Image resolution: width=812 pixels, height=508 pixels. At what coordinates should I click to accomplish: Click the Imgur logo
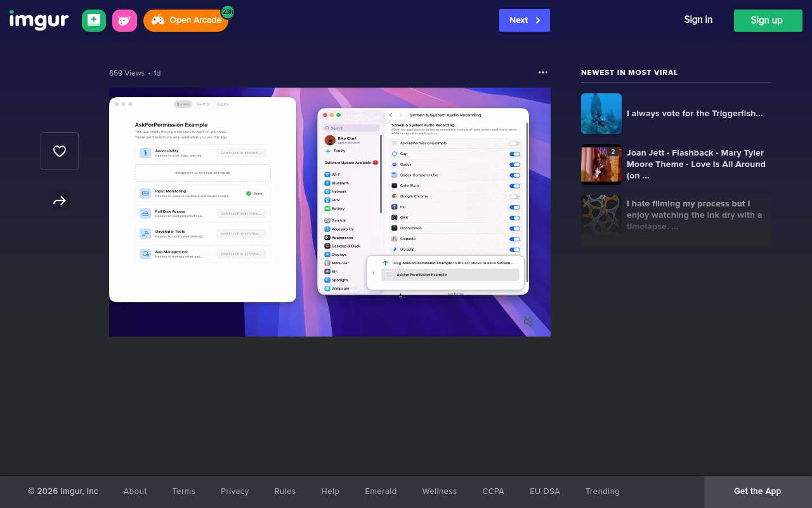[39, 20]
